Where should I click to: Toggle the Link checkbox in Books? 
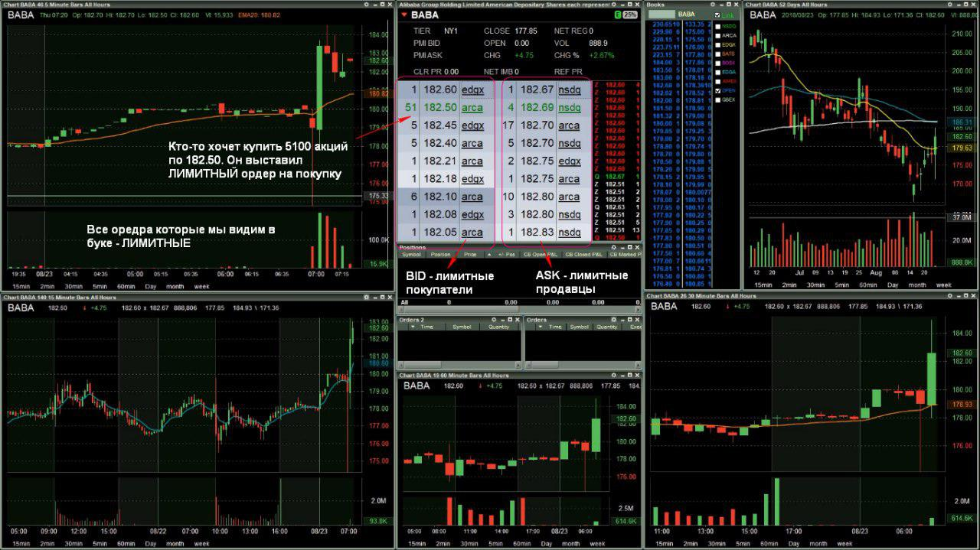(x=717, y=15)
